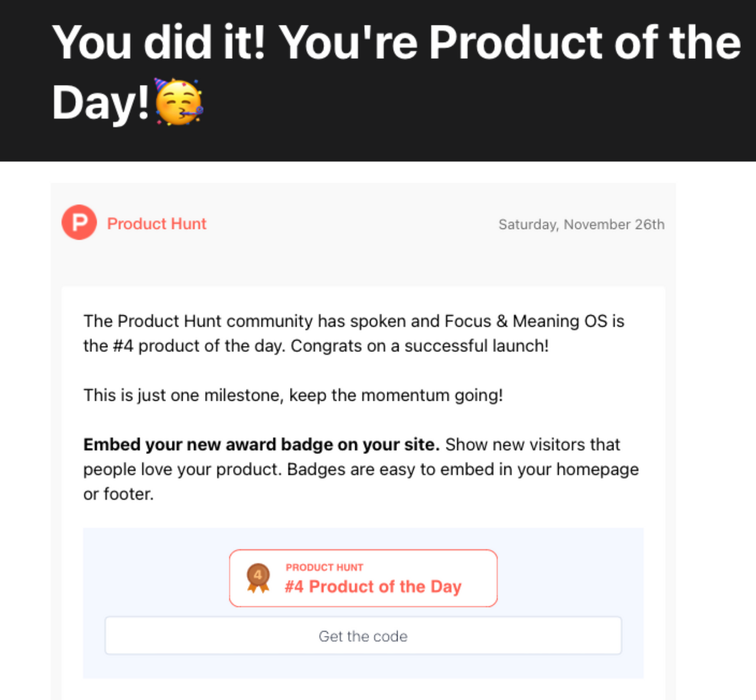The width and height of the screenshot is (756, 700).
Task: Open the Product Hunt sender name link
Action: click(157, 224)
